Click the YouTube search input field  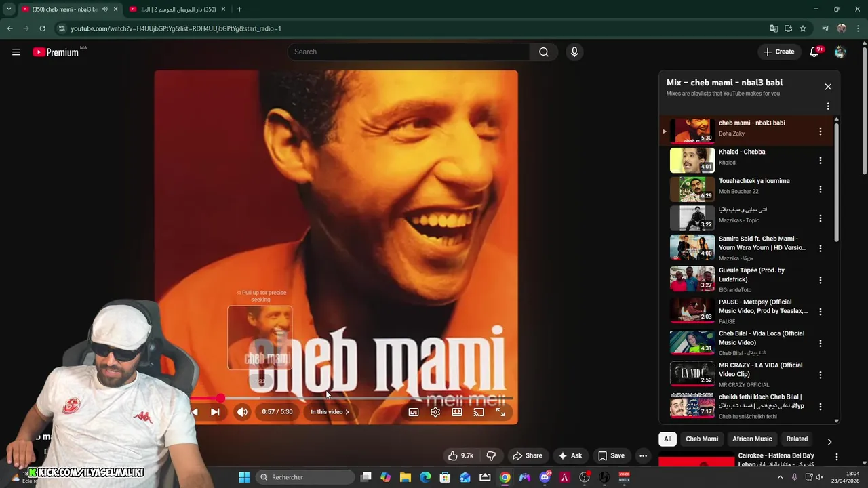tap(409, 52)
